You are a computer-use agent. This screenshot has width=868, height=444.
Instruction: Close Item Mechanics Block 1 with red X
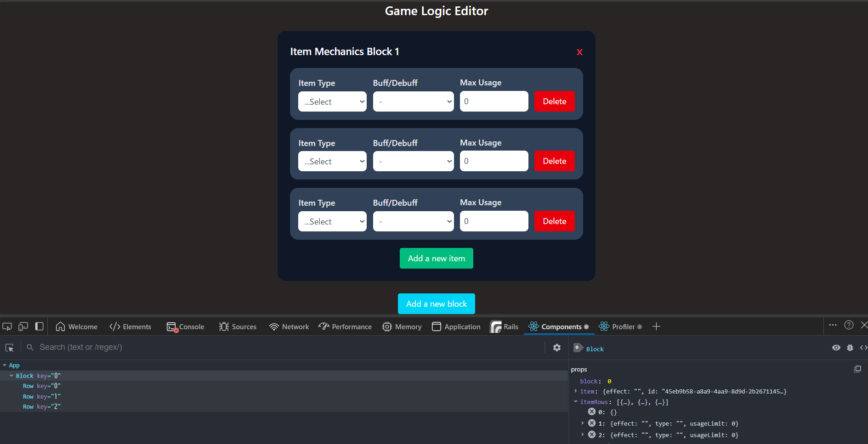pyautogui.click(x=579, y=52)
